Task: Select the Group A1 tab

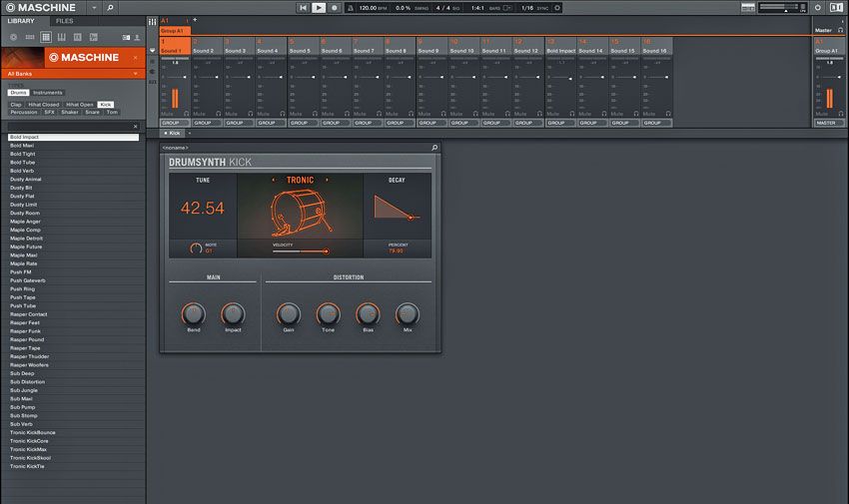Action: [x=175, y=31]
